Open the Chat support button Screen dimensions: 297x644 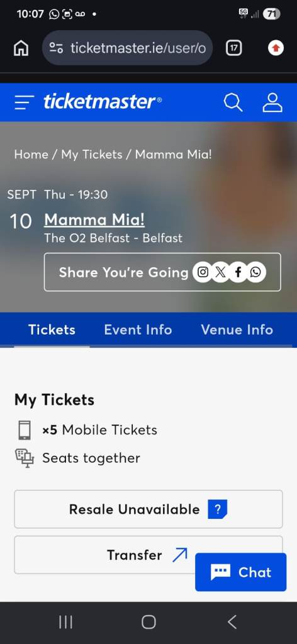pos(241,572)
